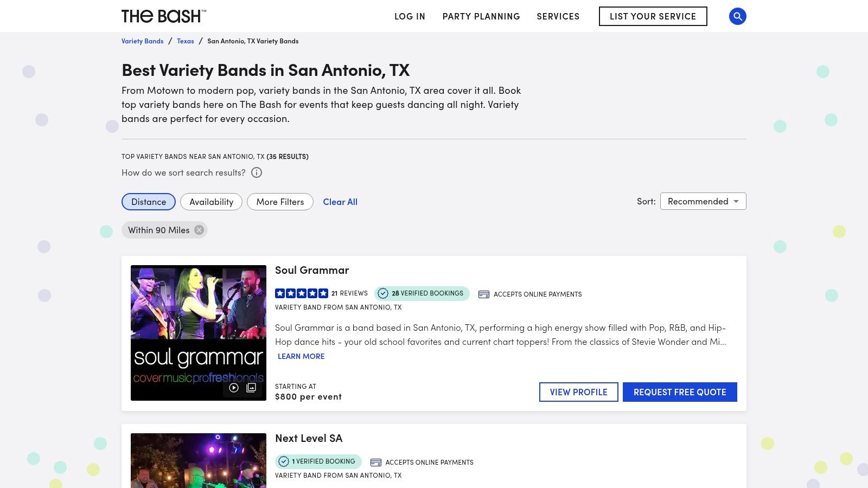View Soul Grammar's profile
The width and height of the screenshot is (868, 488).
pyautogui.click(x=578, y=391)
